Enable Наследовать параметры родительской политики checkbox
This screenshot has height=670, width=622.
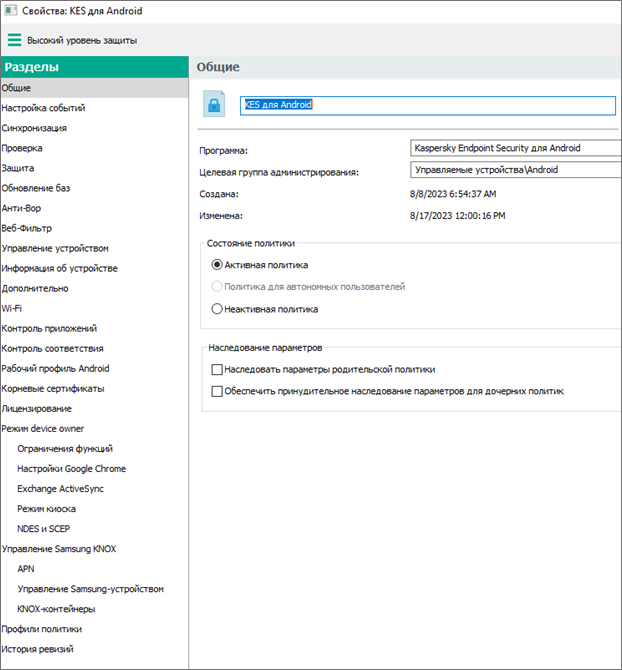(217, 369)
